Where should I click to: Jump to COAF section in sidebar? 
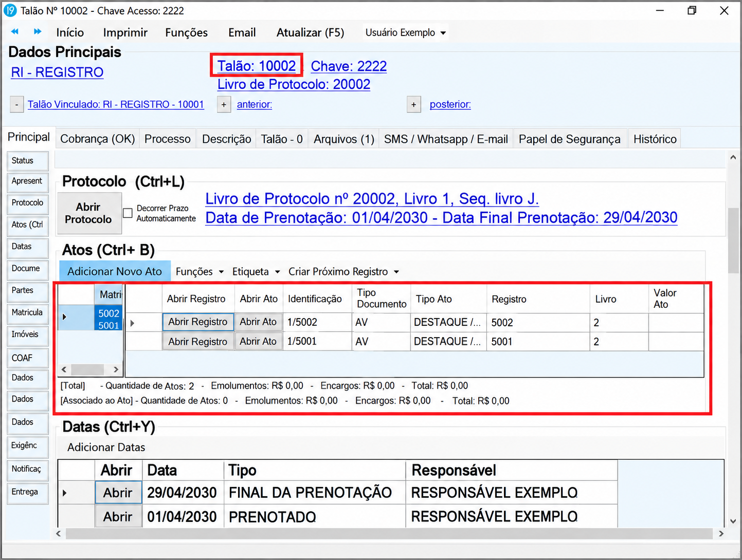[x=28, y=358]
